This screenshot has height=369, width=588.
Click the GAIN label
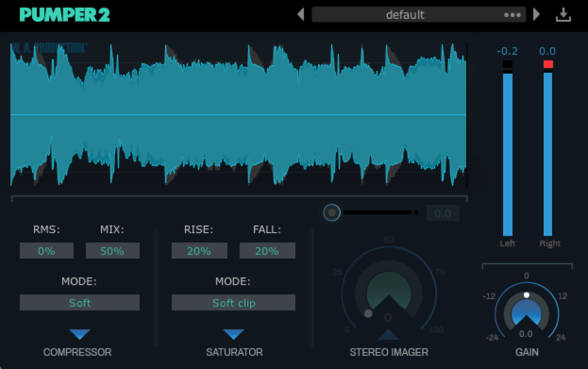[x=527, y=352]
